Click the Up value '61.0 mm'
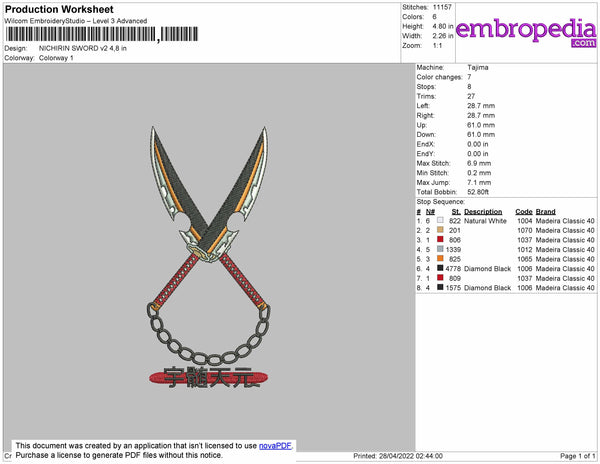 (481, 125)
